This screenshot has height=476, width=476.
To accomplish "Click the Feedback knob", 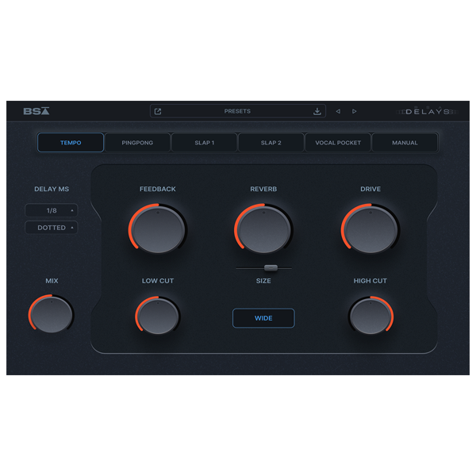I will click(158, 228).
